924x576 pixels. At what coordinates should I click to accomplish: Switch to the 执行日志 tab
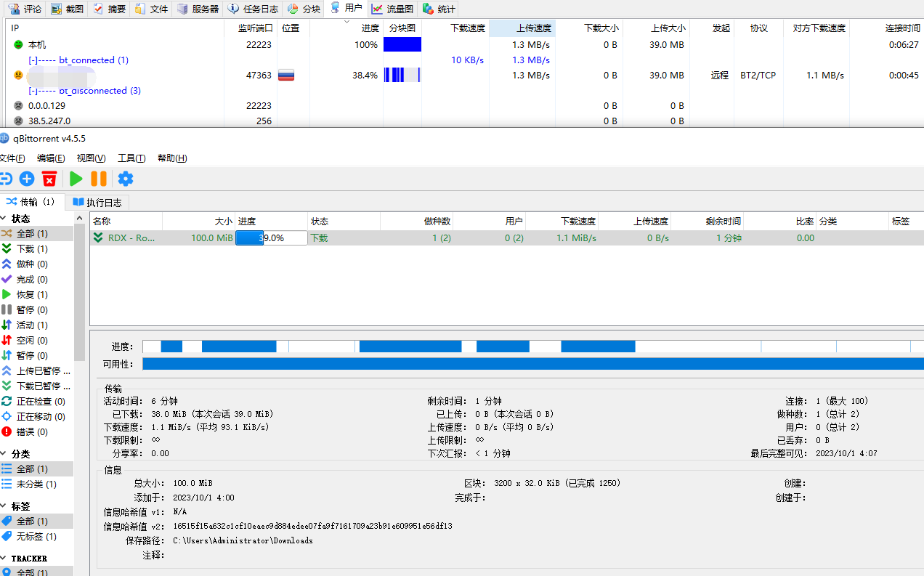pyautogui.click(x=97, y=202)
